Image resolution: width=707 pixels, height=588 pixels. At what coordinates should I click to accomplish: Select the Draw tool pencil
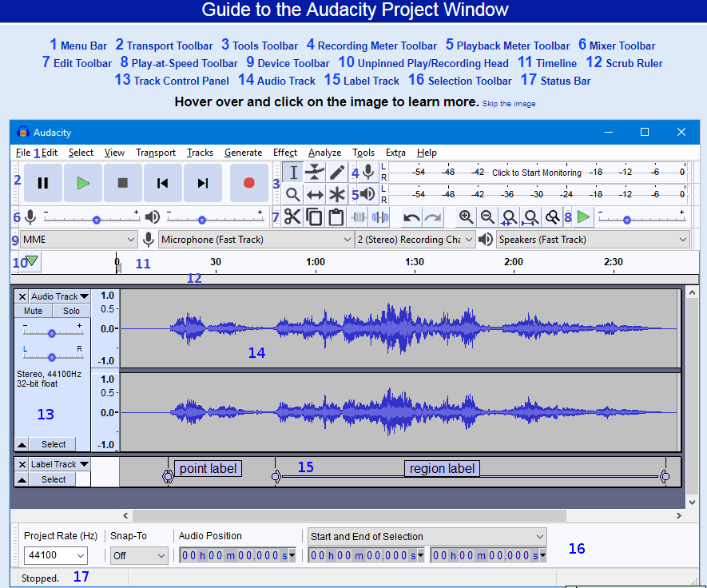[336, 172]
